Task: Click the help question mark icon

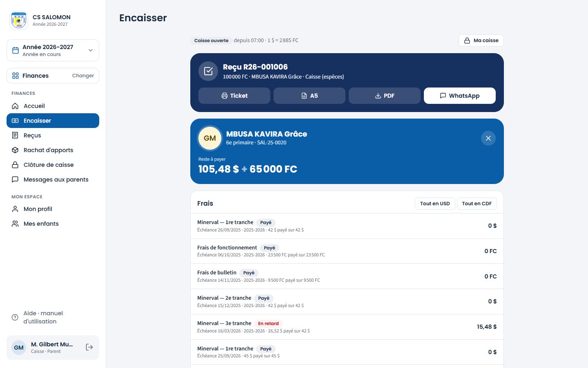Action: point(15,317)
